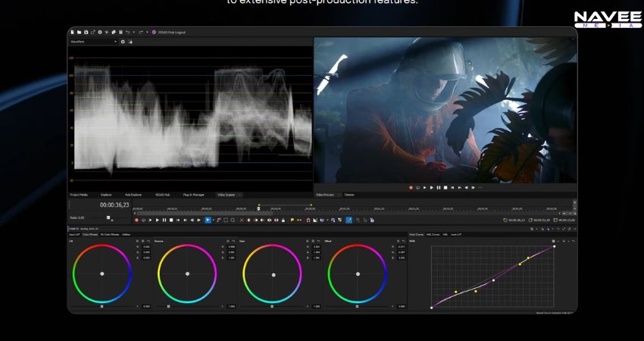The width and height of the screenshot is (644, 341).
Task: Open the HSL Curves tab
Action: coord(433,235)
